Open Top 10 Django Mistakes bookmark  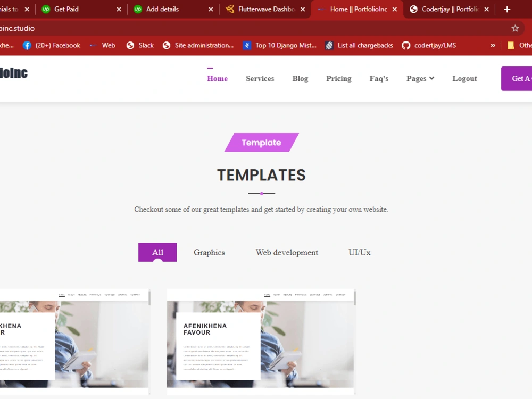(x=280, y=45)
